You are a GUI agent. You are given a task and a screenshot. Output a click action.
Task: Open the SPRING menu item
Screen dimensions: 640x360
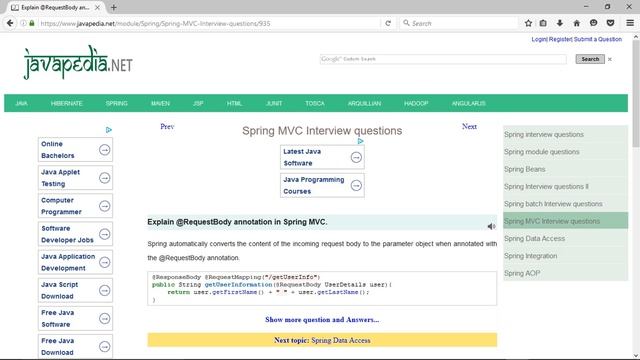pyautogui.click(x=117, y=103)
